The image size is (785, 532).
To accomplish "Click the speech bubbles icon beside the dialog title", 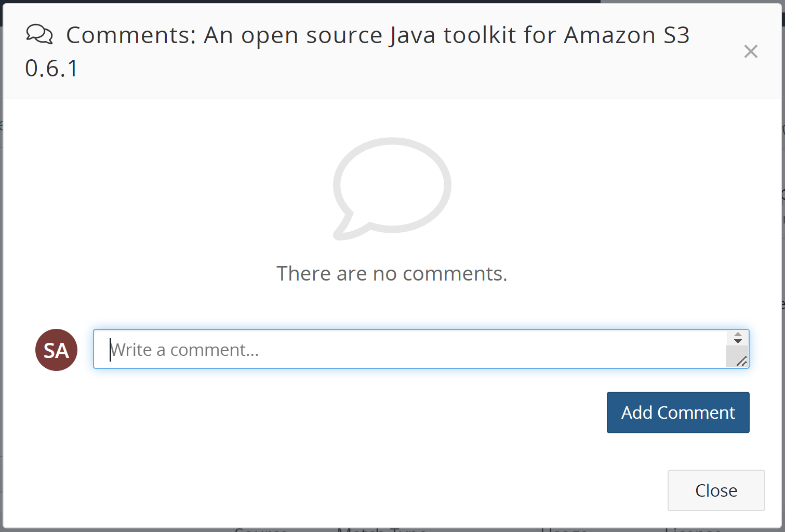I will [x=39, y=34].
